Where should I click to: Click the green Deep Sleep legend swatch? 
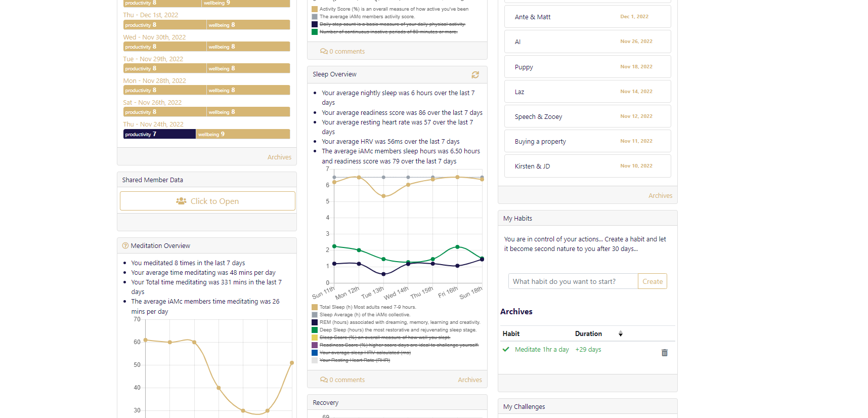[315, 330]
